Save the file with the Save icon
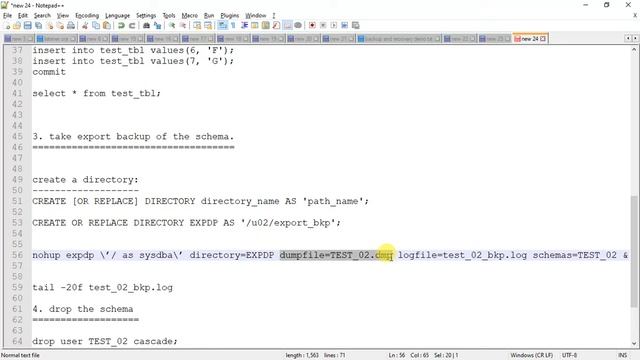 point(28,25)
